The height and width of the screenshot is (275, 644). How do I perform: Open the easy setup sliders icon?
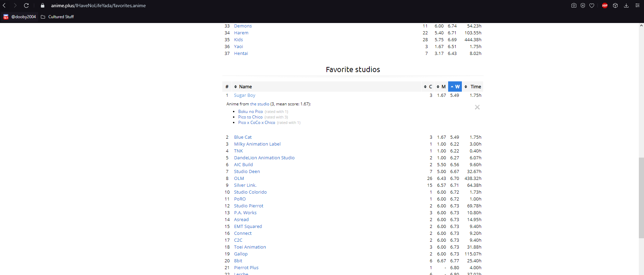point(637,5)
